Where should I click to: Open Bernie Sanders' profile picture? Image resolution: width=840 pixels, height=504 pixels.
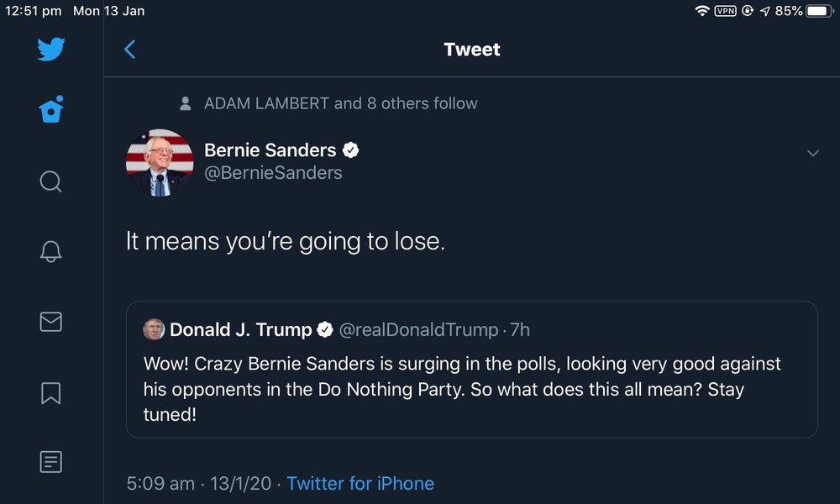pyautogui.click(x=160, y=163)
